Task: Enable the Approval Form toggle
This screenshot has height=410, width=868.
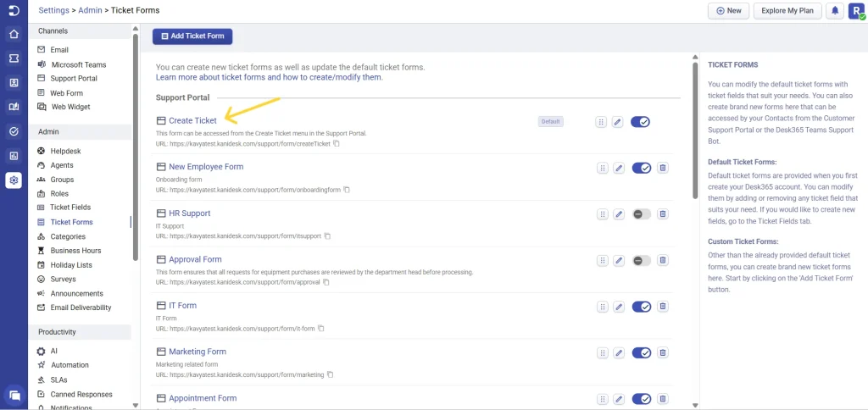Action: [642, 260]
